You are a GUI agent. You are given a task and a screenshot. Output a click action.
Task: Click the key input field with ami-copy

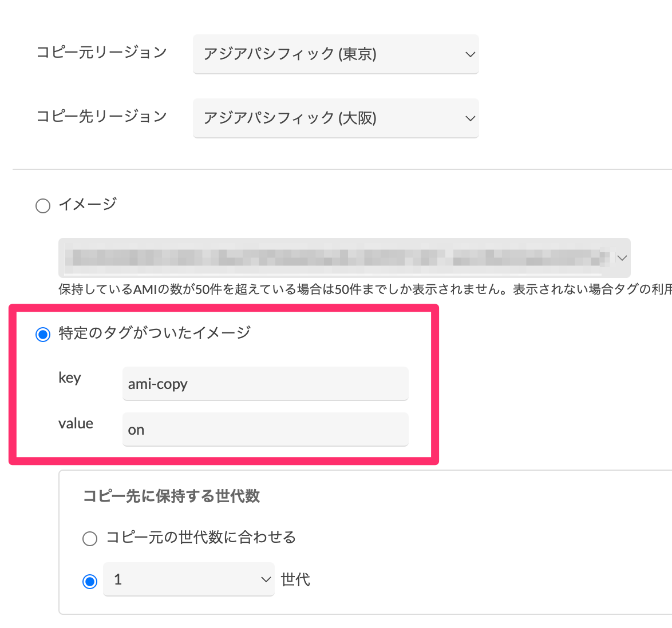(x=265, y=383)
